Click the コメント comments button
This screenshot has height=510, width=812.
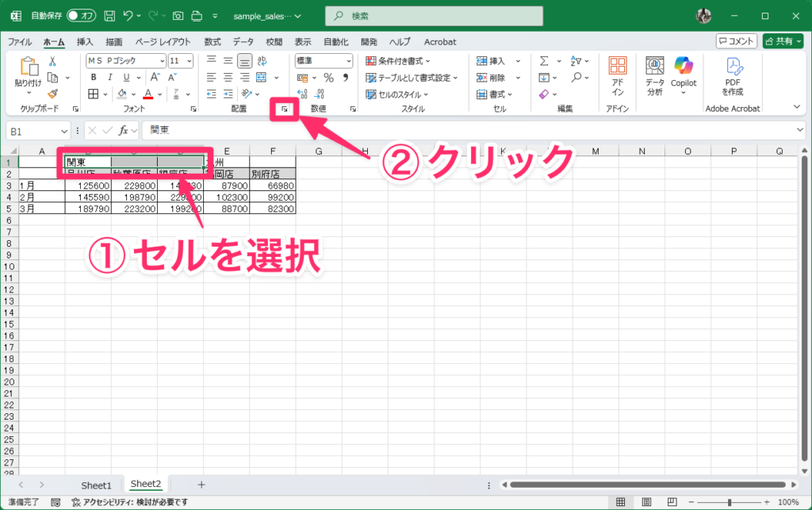tap(736, 41)
